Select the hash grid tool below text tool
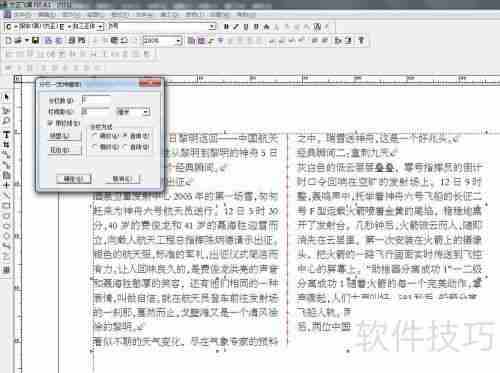 pos(6,144)
